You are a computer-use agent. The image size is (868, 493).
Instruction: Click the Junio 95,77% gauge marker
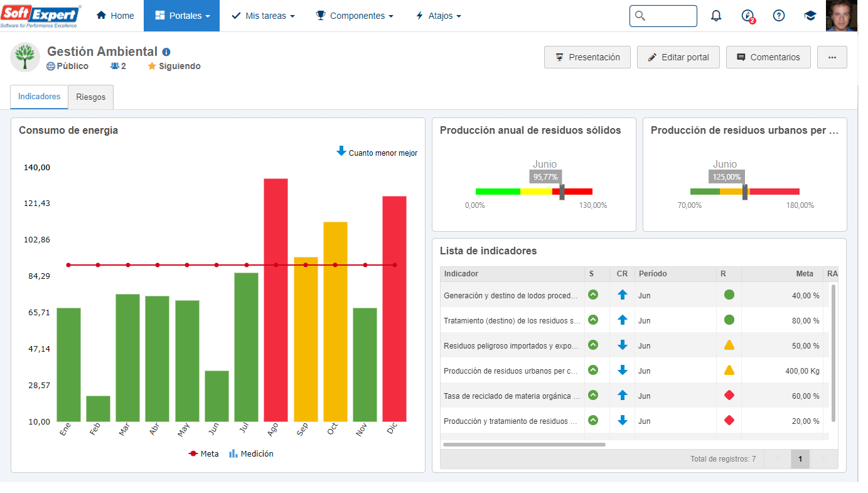[x=562, y=192]
